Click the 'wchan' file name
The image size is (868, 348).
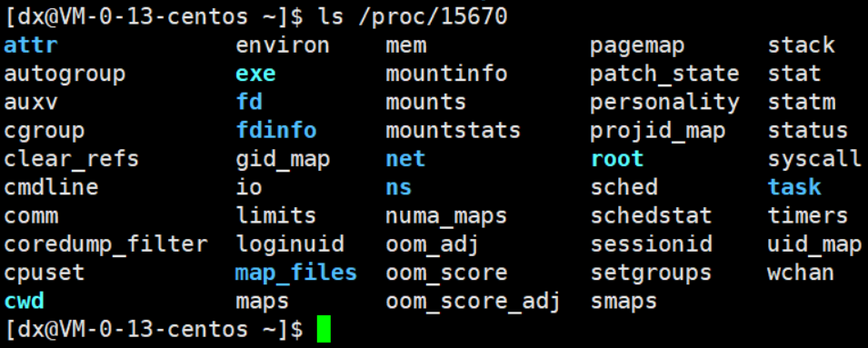[801, 273]
